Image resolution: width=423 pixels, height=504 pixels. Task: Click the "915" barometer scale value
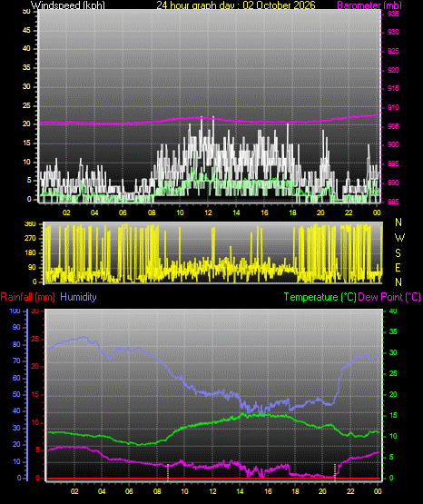pyautogui.click(x=393, y=88)
